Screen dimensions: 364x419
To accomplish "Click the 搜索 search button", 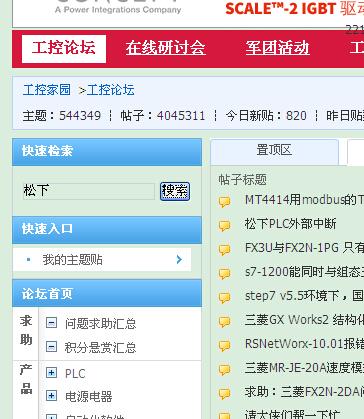I will 175,191.
